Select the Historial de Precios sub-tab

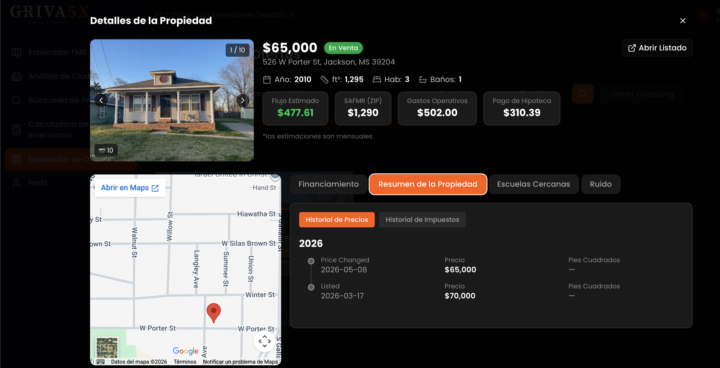[x=337, y=220]
